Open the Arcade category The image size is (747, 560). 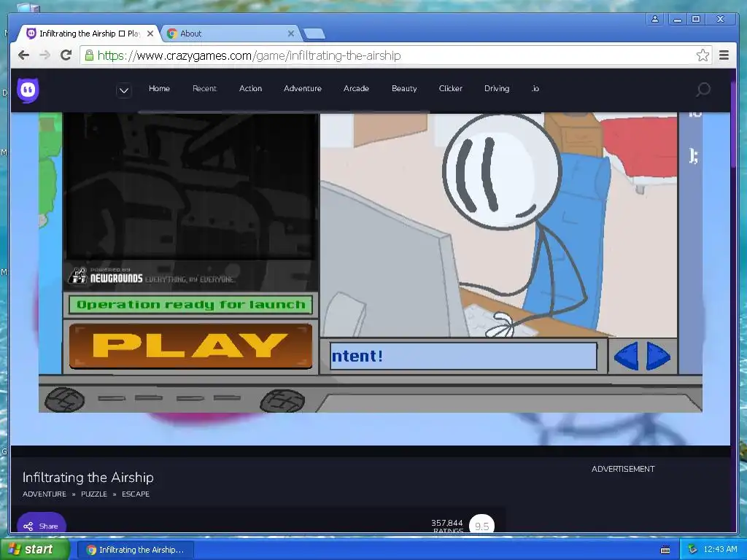tap(356, 88)
